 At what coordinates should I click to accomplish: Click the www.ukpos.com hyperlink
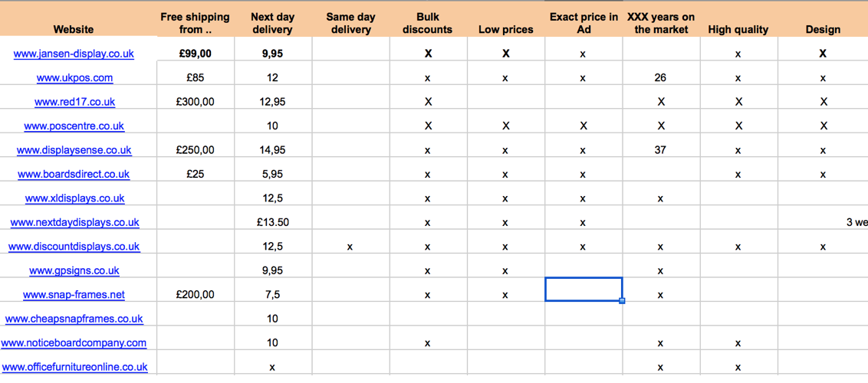74,77
